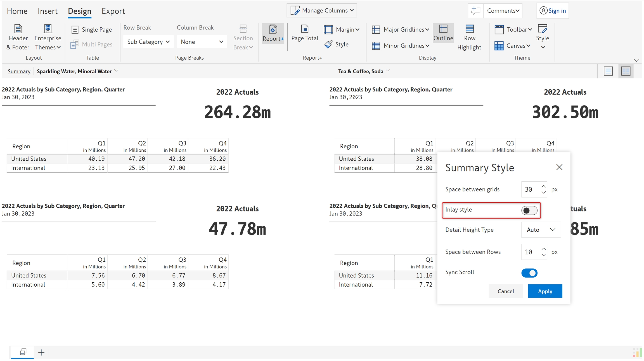
Task: Click the add comment icon
Action: (x=475, y=11)
